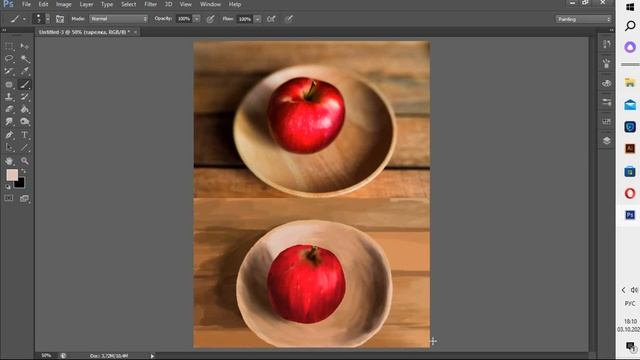Viewport: 640px width, 360px height.
Task: Select the Dodge tool
Action: coord(24,122)
